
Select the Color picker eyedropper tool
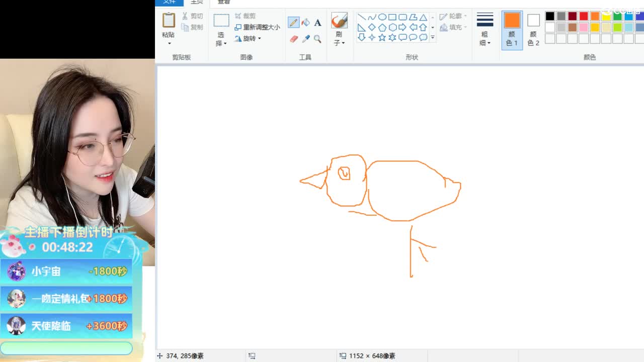[306, 39]
